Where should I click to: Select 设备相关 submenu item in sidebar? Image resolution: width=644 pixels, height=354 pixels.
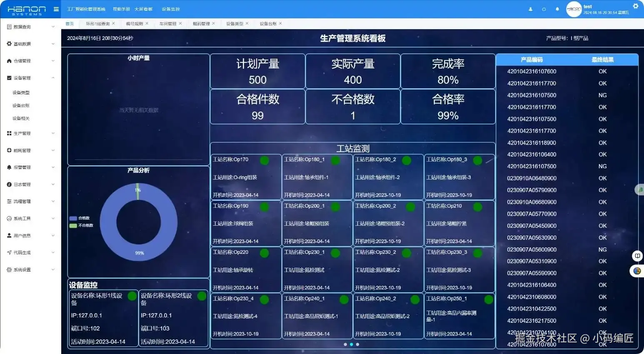pos(21,119)
